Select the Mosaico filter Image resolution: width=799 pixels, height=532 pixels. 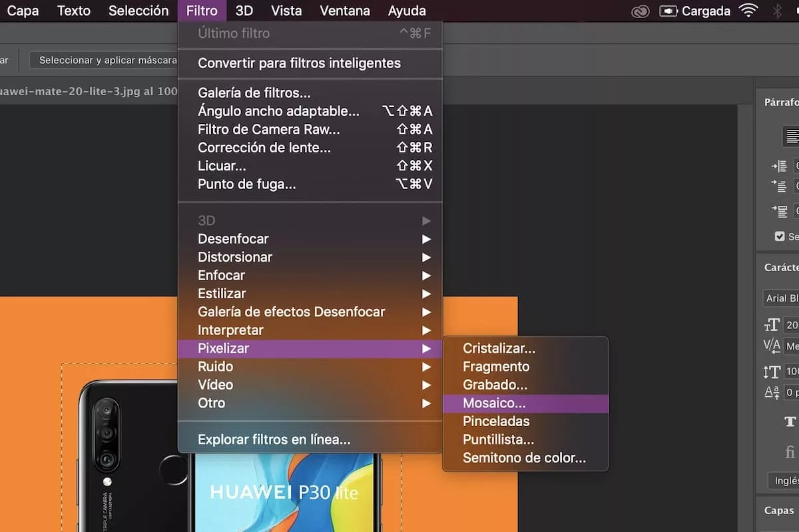[x=525, y=403]
